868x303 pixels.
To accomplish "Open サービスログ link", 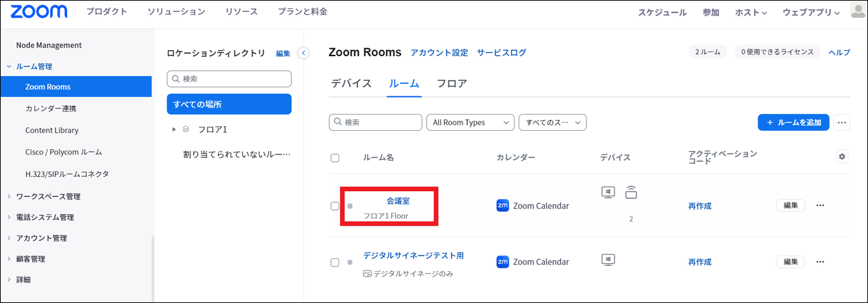I will click(502, 53).
